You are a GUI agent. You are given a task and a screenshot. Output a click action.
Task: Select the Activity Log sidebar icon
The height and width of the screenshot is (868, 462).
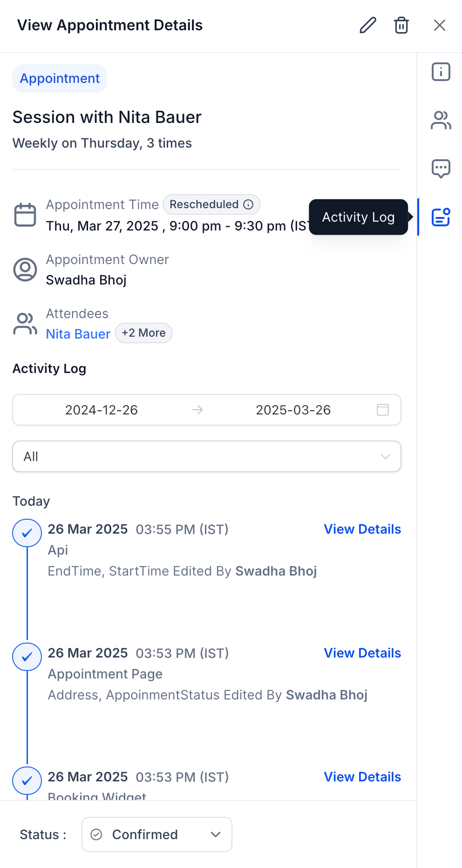[x=441, y=217]
